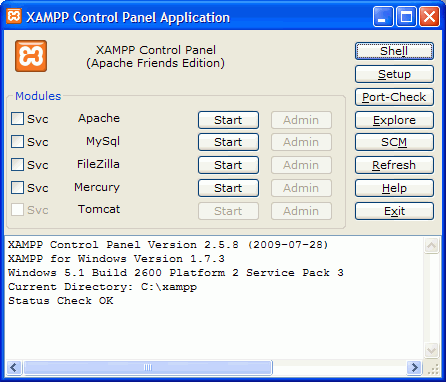Click the large orange XAMPP logo

[x=31, y=56]
